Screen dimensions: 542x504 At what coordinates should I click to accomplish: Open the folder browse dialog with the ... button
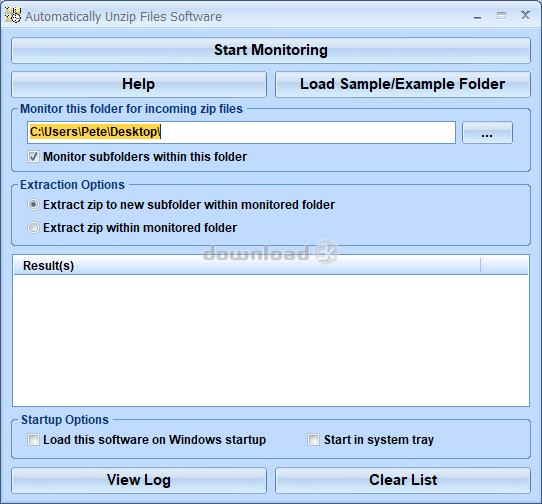[487, 132]
